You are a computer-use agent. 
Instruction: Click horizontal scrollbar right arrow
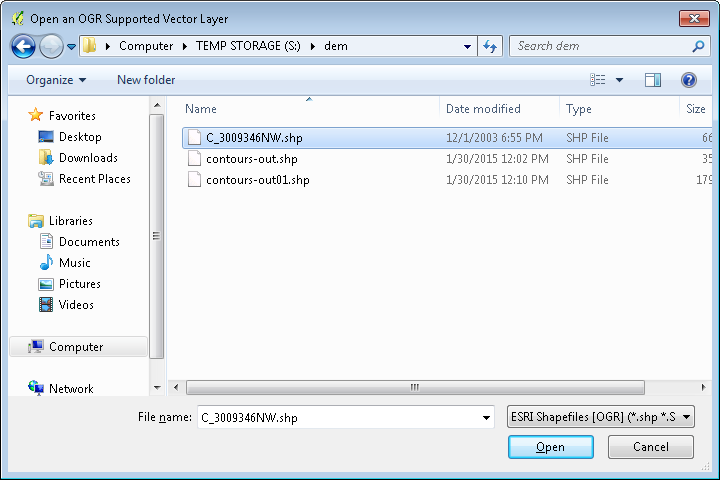(703, 387)
